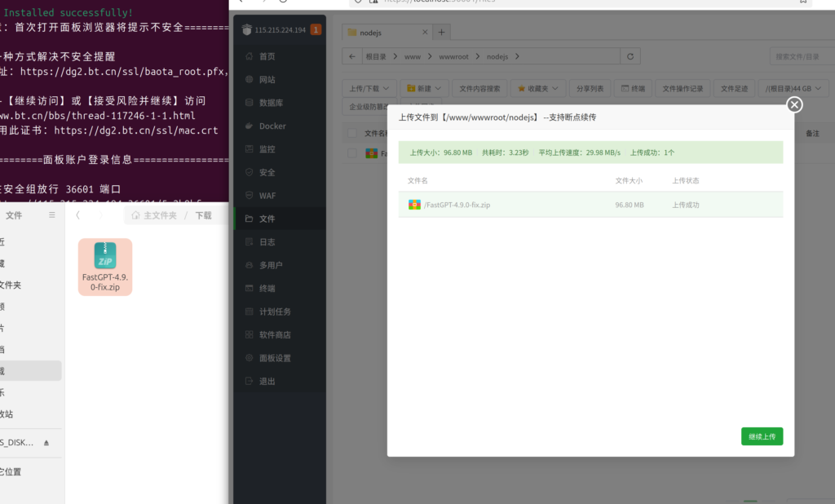Open the 新建 dropdown menu
835x504 pixels.
[424, 88]
